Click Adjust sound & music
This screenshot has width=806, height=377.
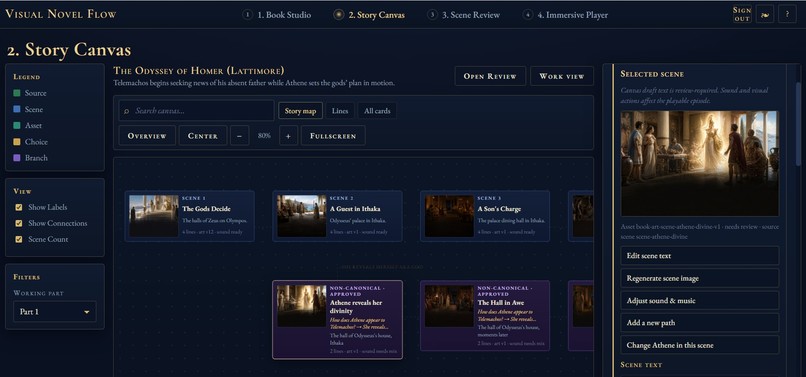[700, 300]
